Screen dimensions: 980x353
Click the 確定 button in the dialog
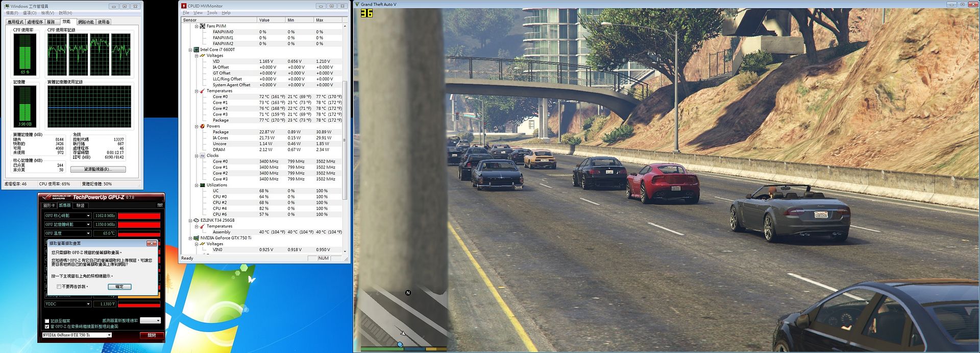coord(119,287)
